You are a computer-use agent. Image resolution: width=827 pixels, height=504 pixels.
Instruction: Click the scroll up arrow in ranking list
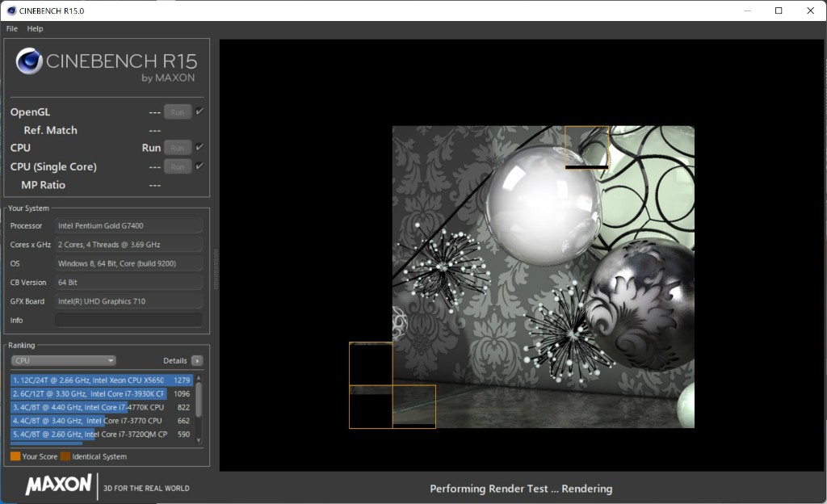pos(199,377)
